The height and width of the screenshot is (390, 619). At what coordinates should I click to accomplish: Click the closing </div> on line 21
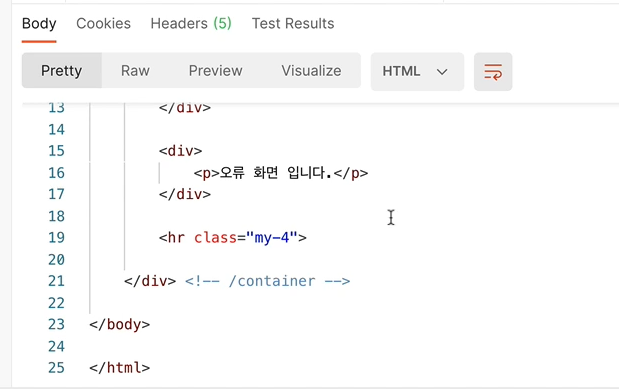(150, 281)
